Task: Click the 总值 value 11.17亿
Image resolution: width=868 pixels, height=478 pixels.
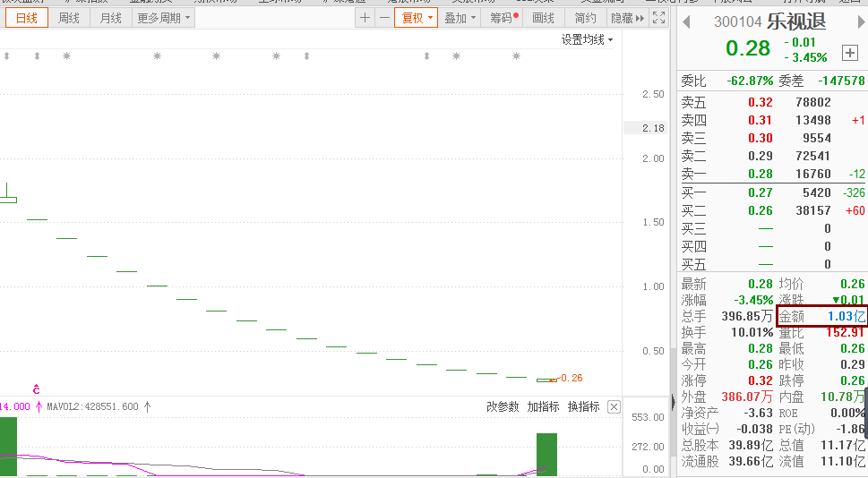Action: [x=843, y=445]
